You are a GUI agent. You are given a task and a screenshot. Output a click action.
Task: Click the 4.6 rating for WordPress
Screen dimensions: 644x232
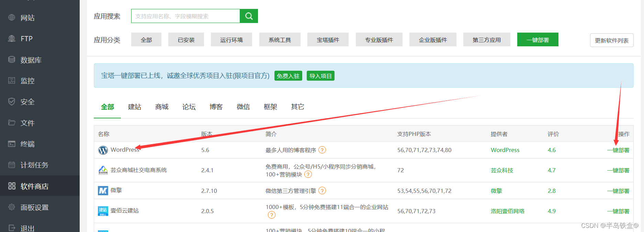tap(552, 150)
